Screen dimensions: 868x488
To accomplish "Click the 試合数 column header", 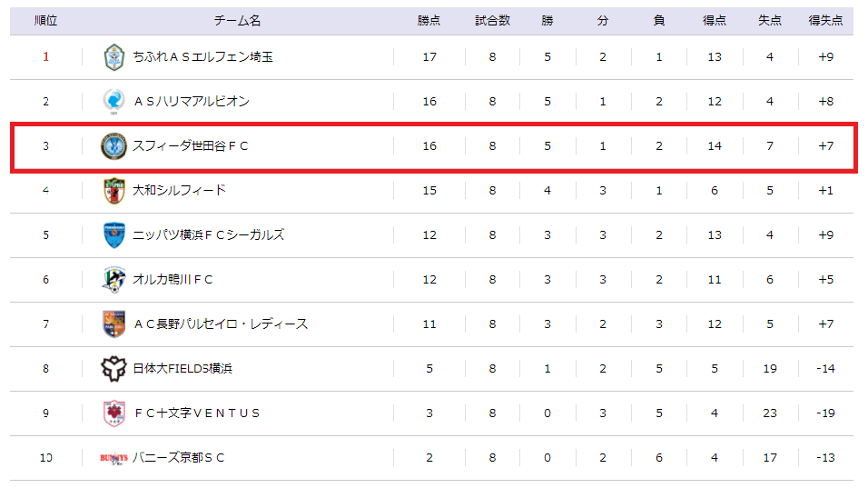I will coord(492,21).
